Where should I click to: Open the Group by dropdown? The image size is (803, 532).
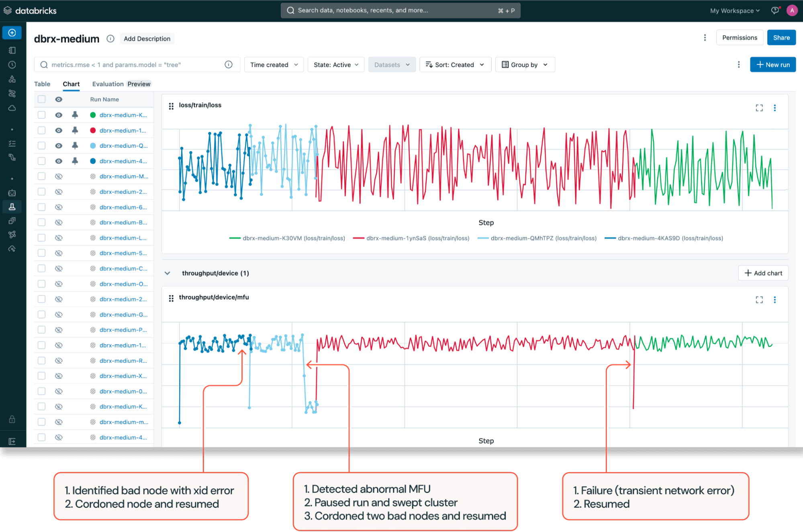pyautogui.click(x=525, y=65)
